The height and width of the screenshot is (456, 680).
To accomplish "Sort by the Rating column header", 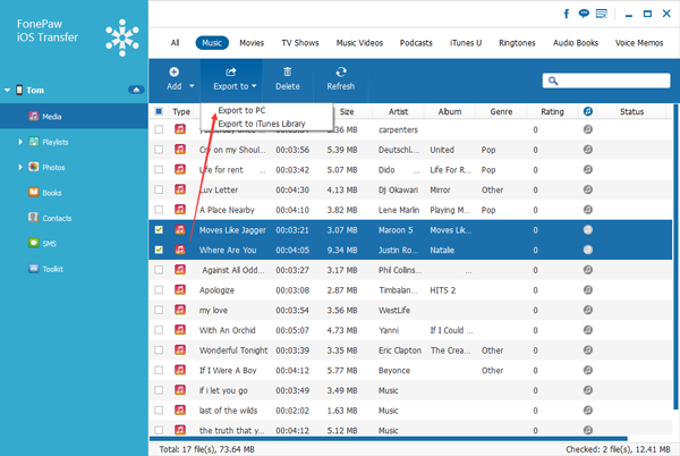I will [x=552, y=112].
